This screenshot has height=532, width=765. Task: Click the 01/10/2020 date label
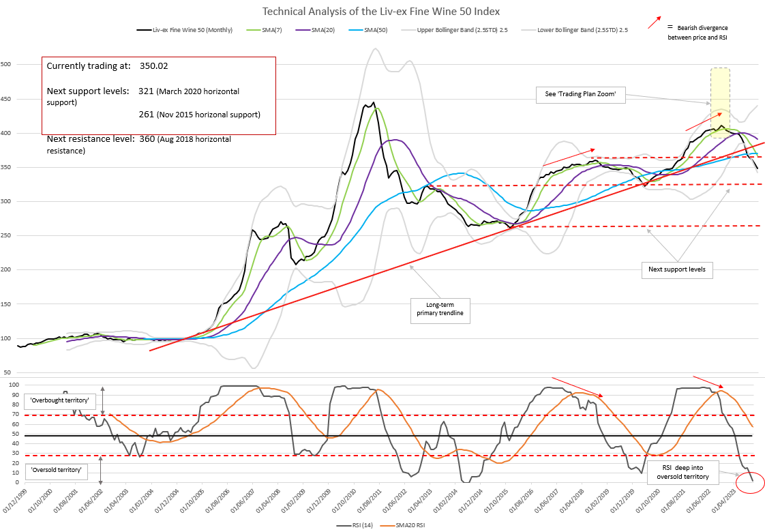tap(647, 500)
